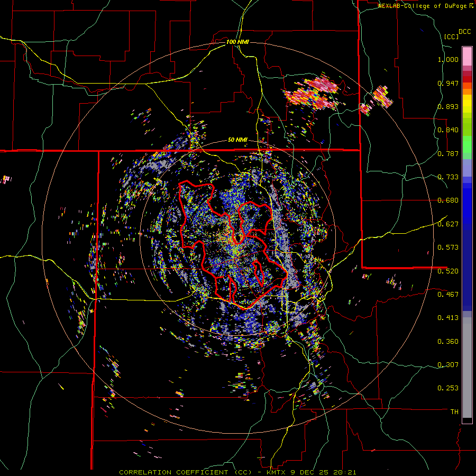Select the 0.253 legend value

coord(448,388)
